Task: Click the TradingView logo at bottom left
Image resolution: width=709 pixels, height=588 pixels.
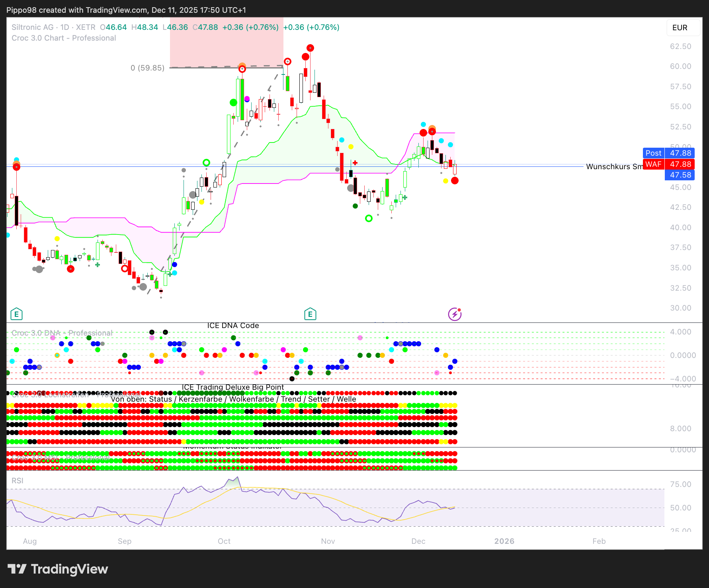Action: pyautogui.click(x=58, y=569)
